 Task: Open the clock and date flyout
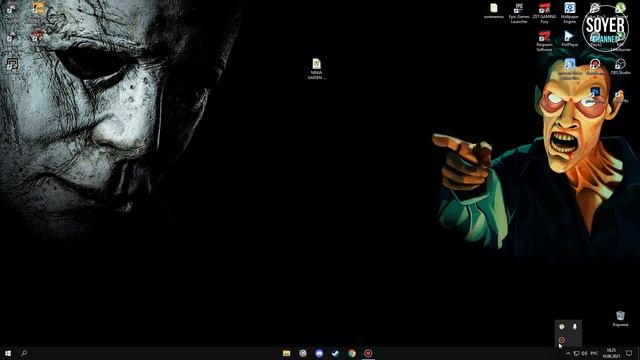[x=611, y=353]
